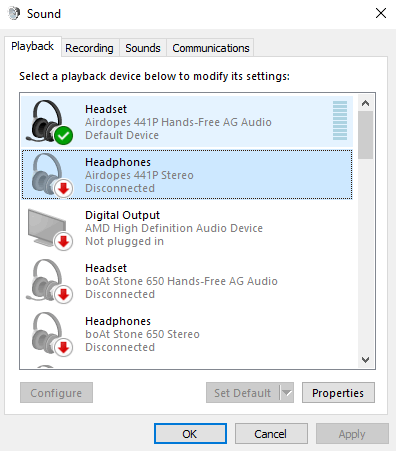Image resolution: width=396 pixels, height=451 pixels.
Task: Click the device list scroll down arrow
Action: 366,360
